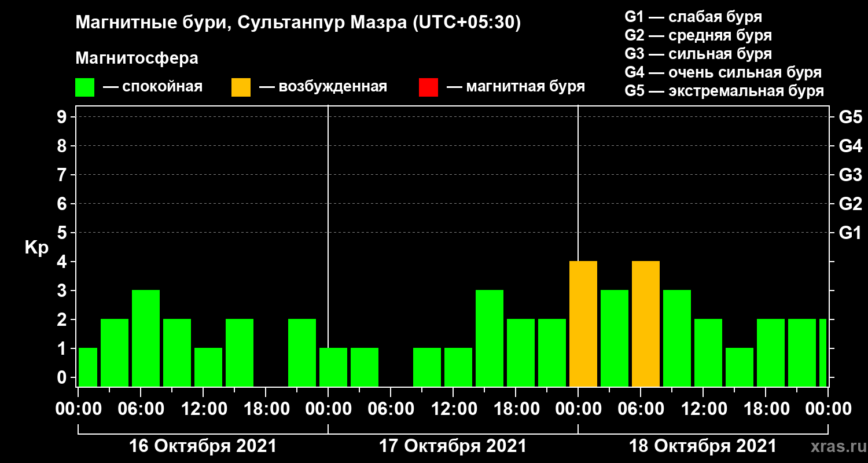The width and height of the screenshot is (868, 463).
Task: Click the 'G2 — средняя буря' legend line
Action: point(698,35)
